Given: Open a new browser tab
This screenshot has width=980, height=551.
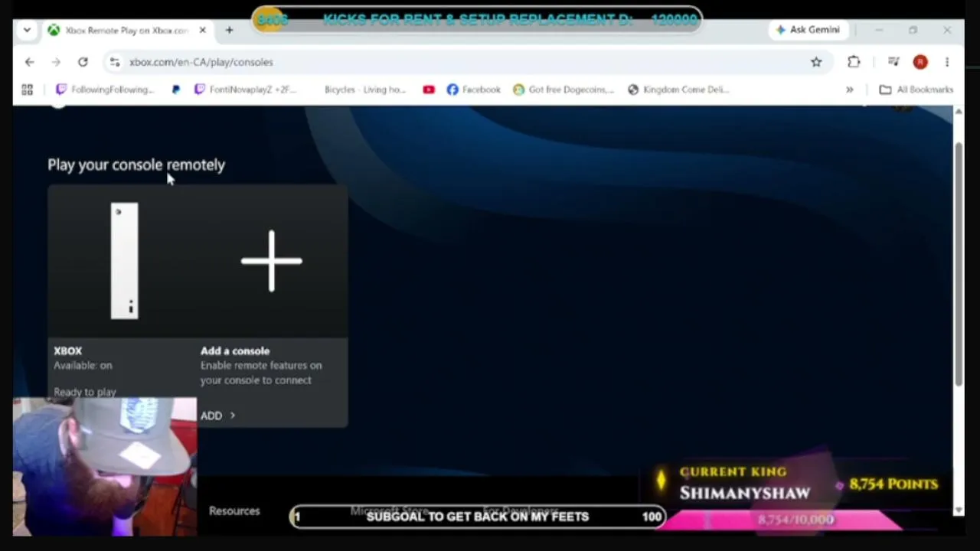Looking at the screenshot, I should (x=229, y=30).
